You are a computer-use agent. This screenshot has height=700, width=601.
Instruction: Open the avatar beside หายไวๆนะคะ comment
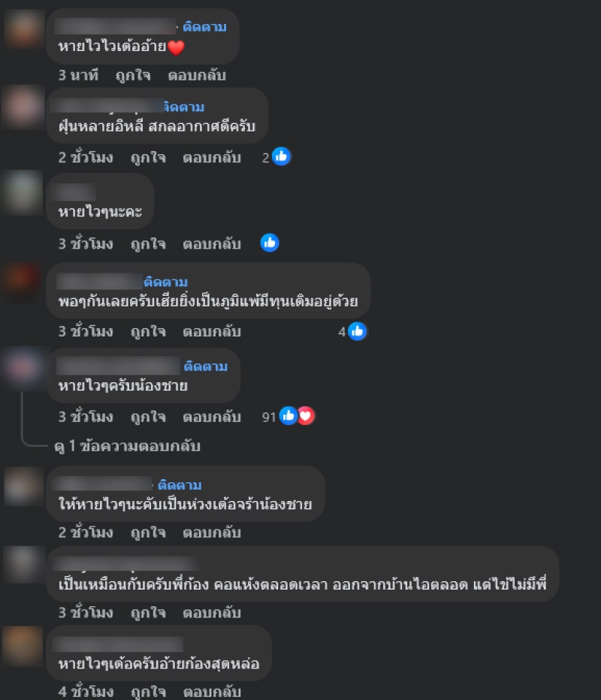click(23, 192)
